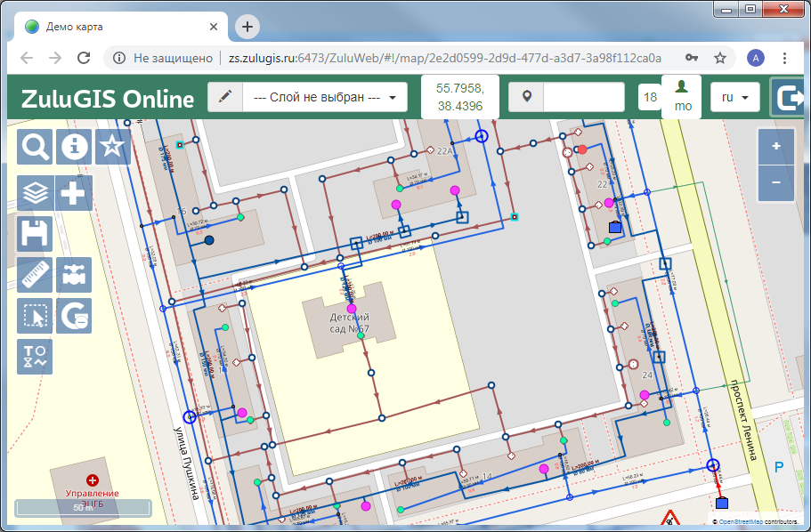The height and width of the screenshot is (532, 811).
Task: Activate the object info tool
Action: 74,147
